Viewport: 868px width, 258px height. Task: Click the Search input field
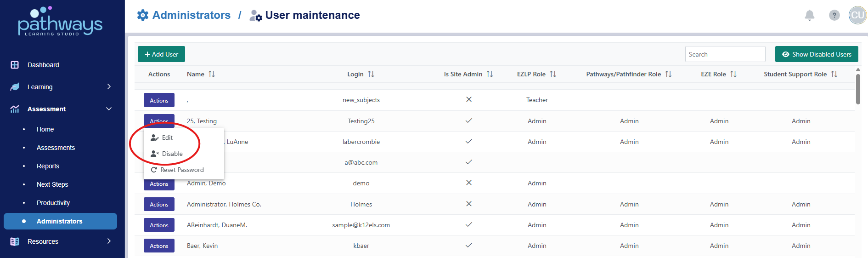tap(725, 54)
